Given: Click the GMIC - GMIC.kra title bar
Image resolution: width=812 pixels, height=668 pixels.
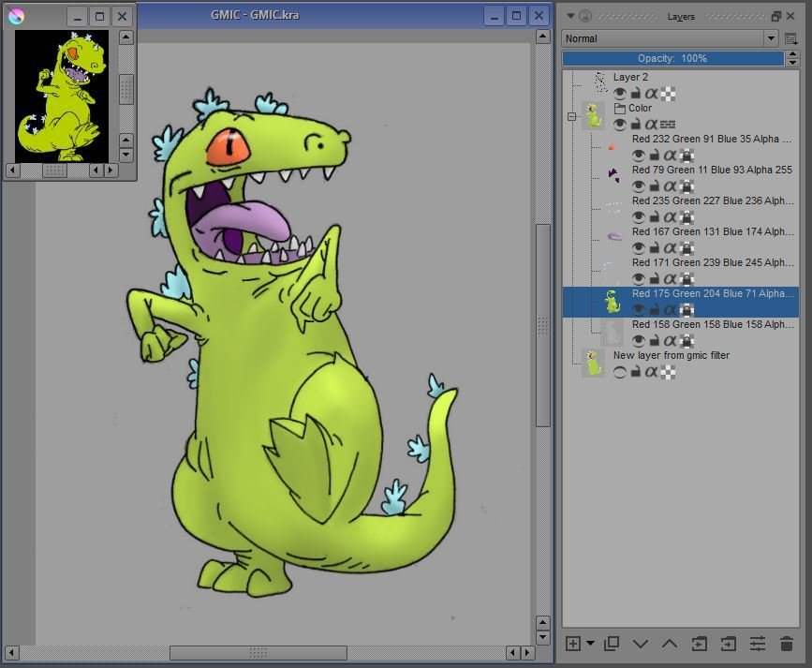Looking at the screenshot, I should 255,15.
